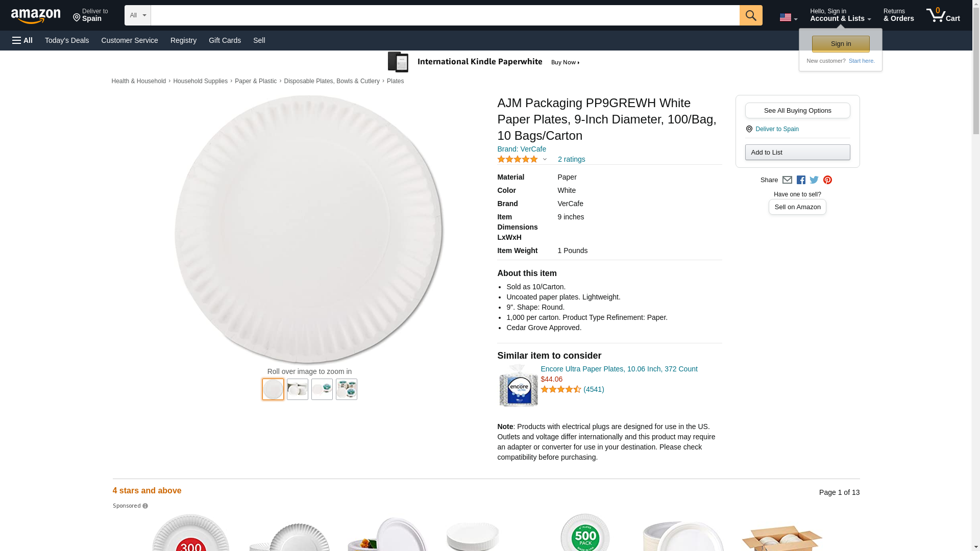Expand the star rating breakdown popover
Viewport: 980px width, 551px height.
[x=522, y=159]
